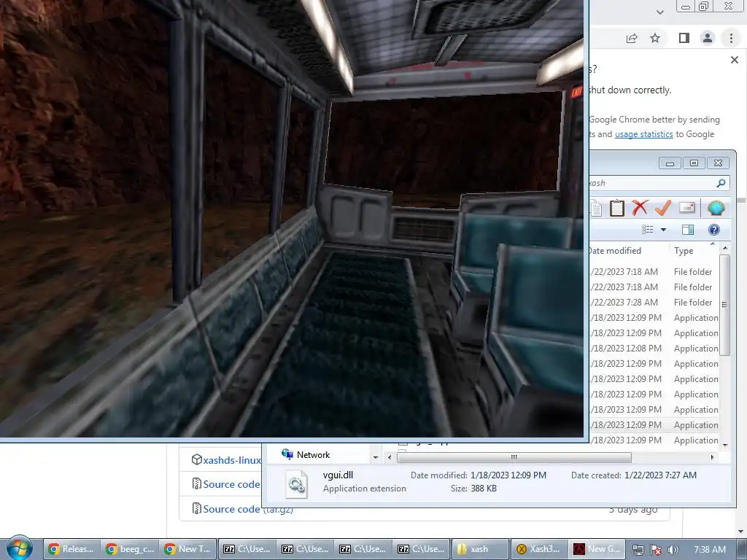747x560 pixels.
Task: Switch to the 'Xash3...' taskbar button
Action: pos(538,549)
